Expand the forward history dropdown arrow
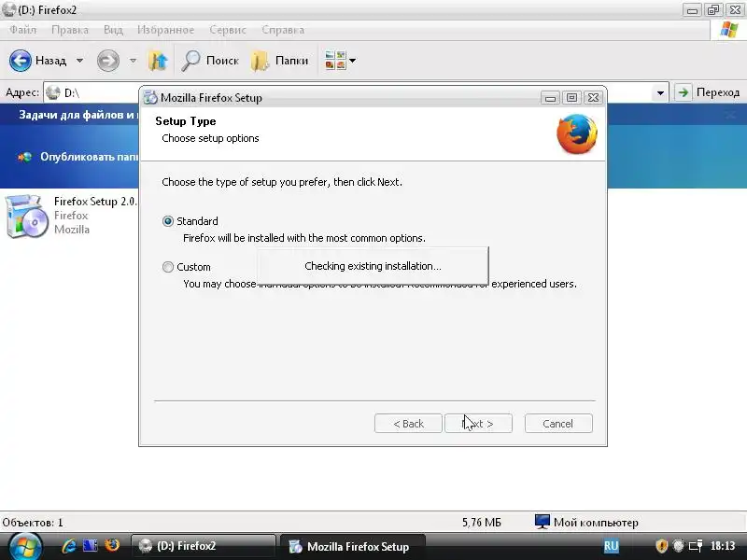Screen dimensions: 747x560 point(133,61)
